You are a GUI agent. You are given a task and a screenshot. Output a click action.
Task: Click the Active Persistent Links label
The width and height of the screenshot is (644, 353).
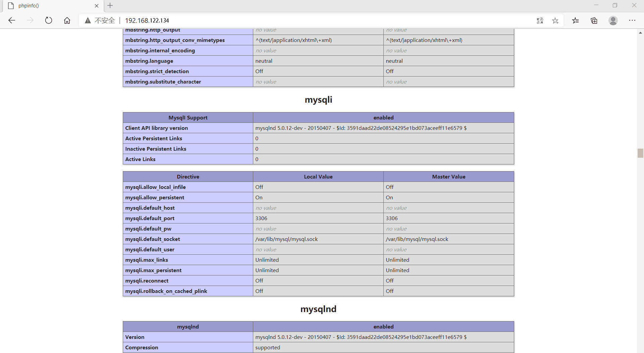point(154,138)
